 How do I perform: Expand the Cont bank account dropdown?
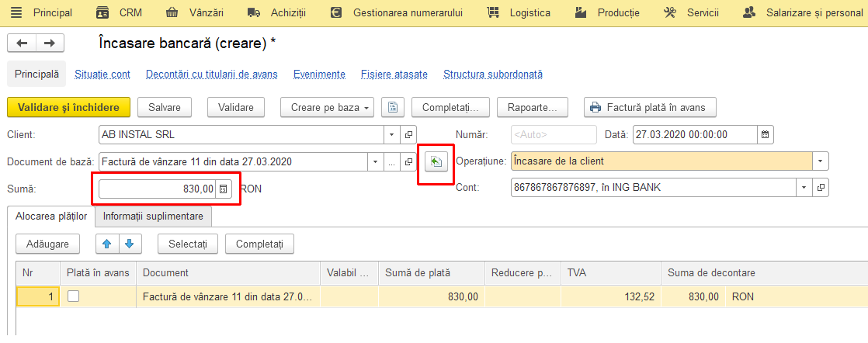pos(804,188)
